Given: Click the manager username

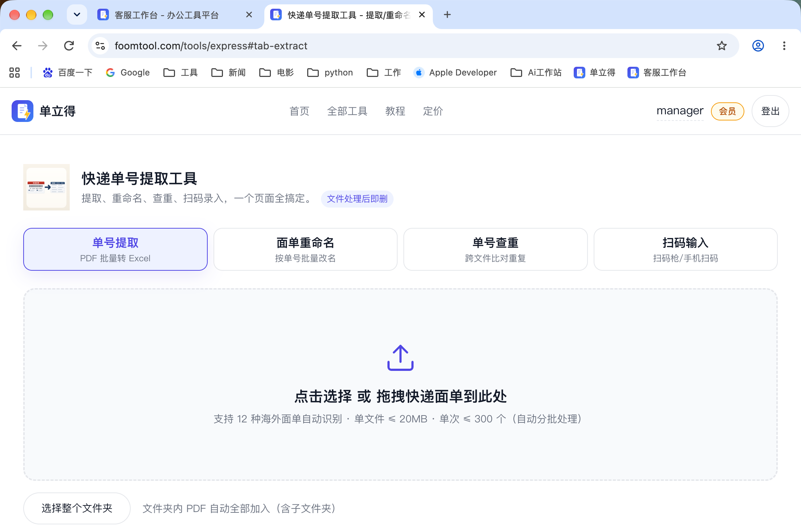Looking at the screenshot, I should (680, 111).
